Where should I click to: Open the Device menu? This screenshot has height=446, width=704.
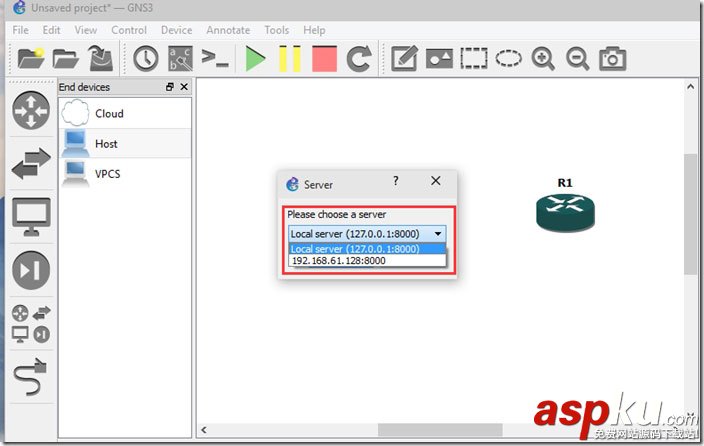coord(176,30)
